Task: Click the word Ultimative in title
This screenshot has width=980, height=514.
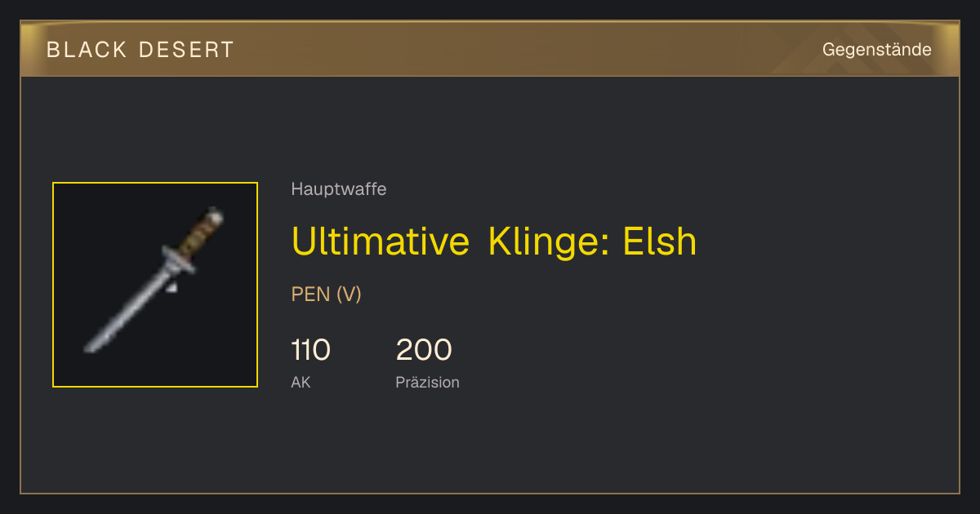Action: pos(381,241)
